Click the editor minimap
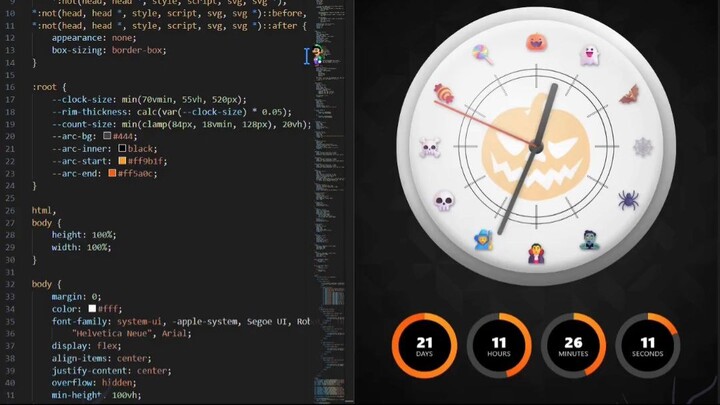The height and width of the screenshot is (405, 720). pyautogui.click(x=330, y=202)
